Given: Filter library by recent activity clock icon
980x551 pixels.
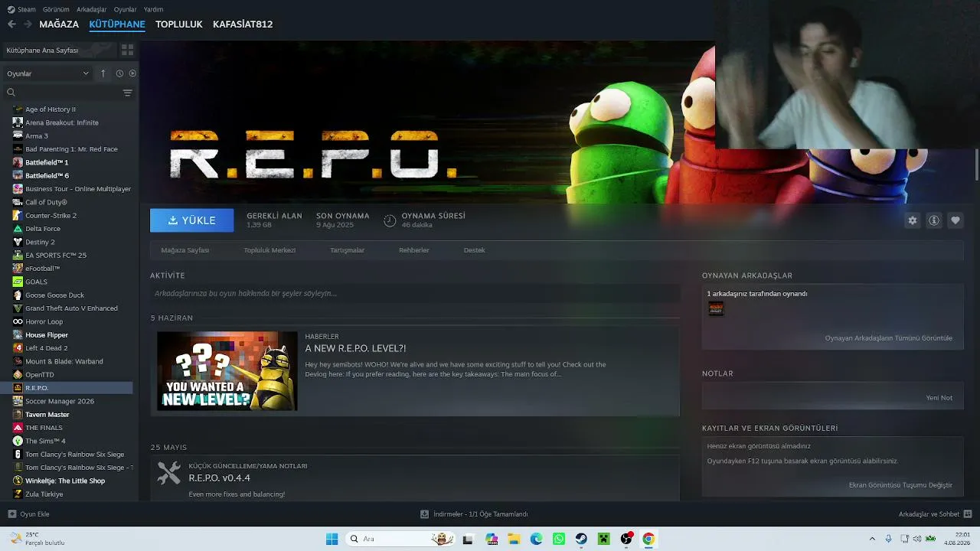Looking at the screenshot, I should click(x=119, y=73).
